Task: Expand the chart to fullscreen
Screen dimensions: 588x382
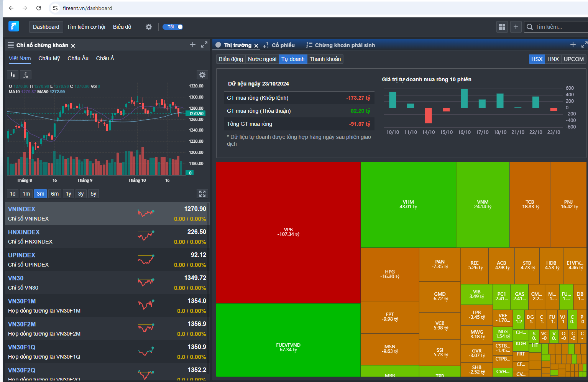Action: tap(202, 194)
